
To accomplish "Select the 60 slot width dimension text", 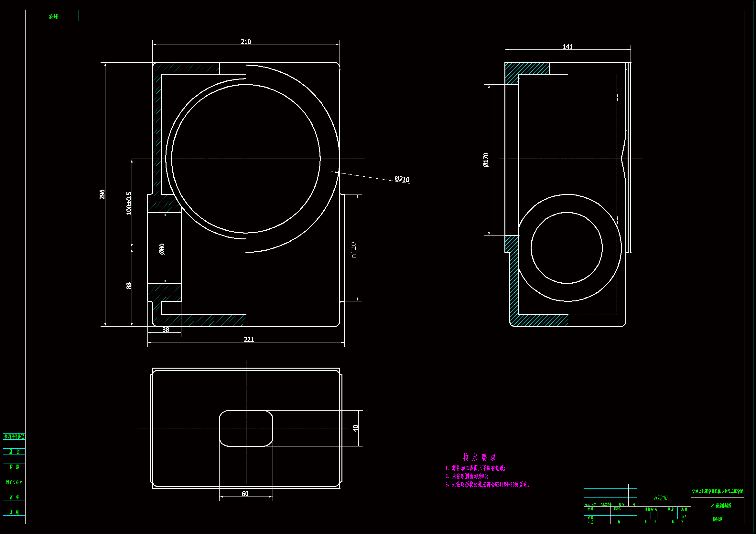I will tap(245, 494).
